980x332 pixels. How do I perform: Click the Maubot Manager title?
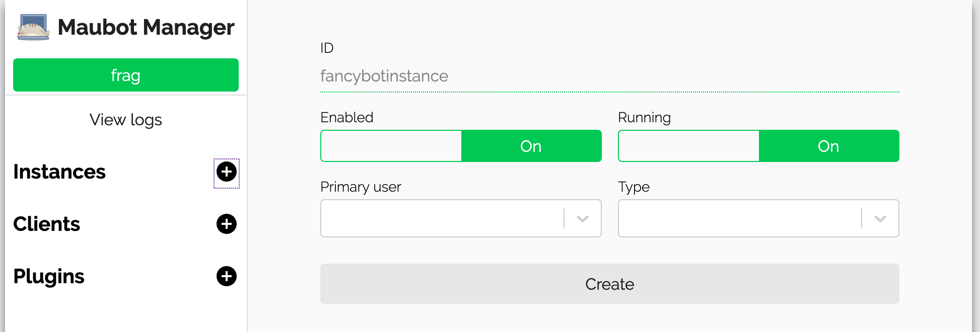[146, 27]
